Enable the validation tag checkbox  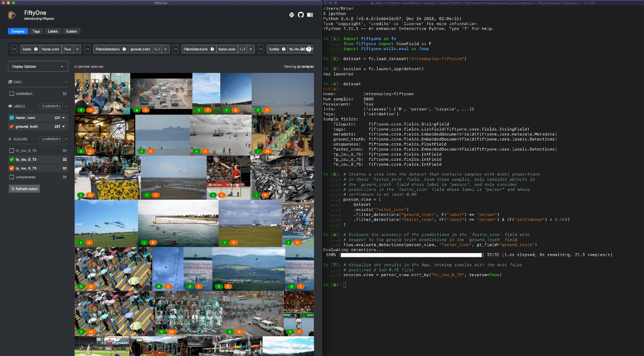coord(12,94)
